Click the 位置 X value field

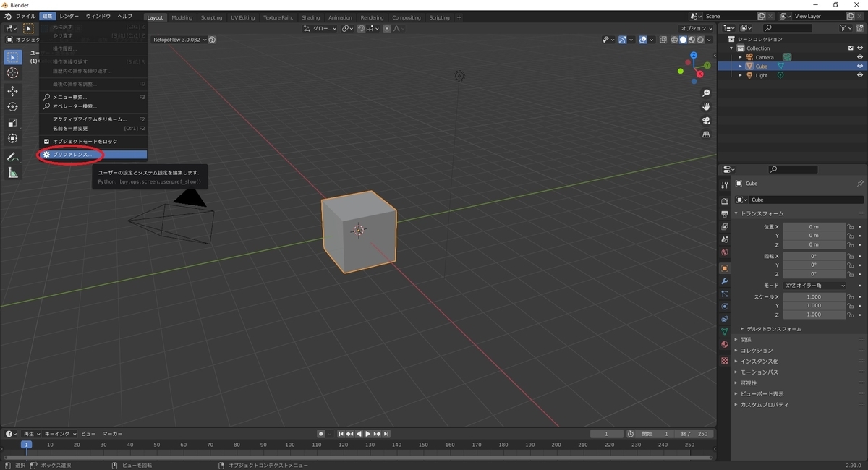[x=814, y=227]
